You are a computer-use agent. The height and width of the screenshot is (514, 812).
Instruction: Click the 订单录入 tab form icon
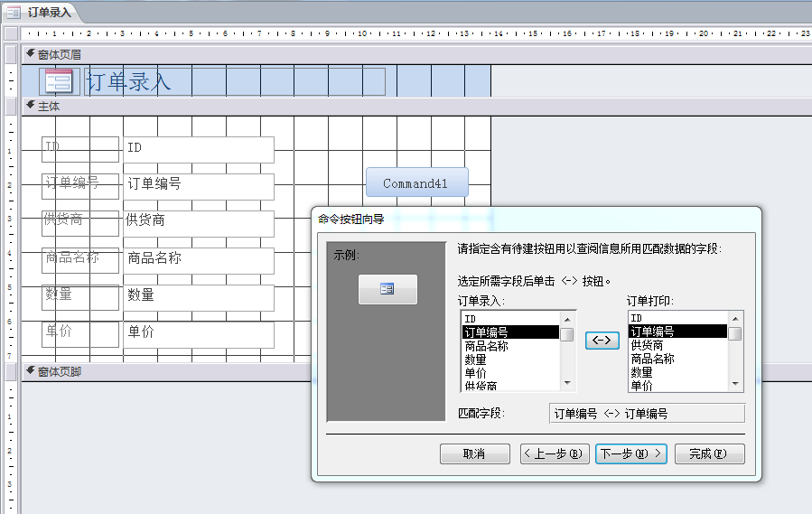14,13
